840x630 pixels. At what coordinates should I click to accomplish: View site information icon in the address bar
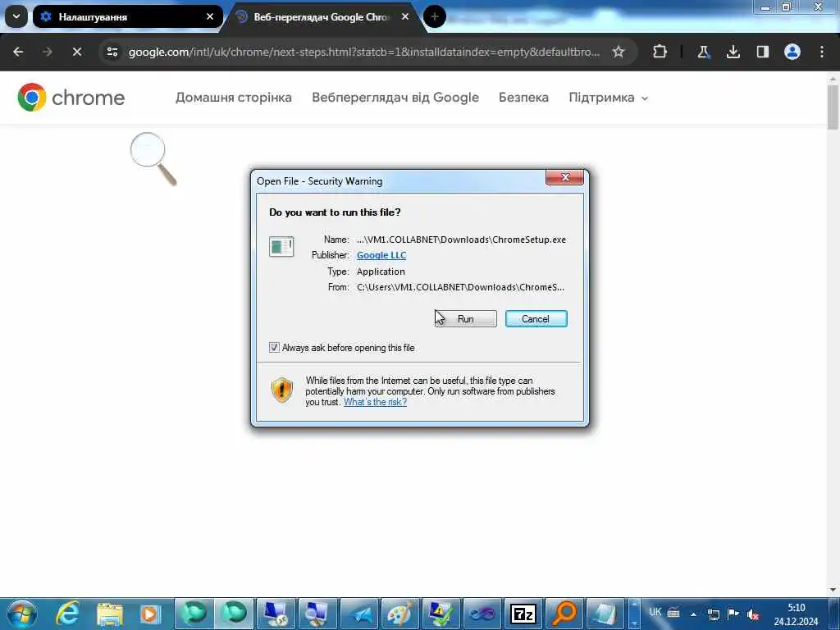point(112,52)
